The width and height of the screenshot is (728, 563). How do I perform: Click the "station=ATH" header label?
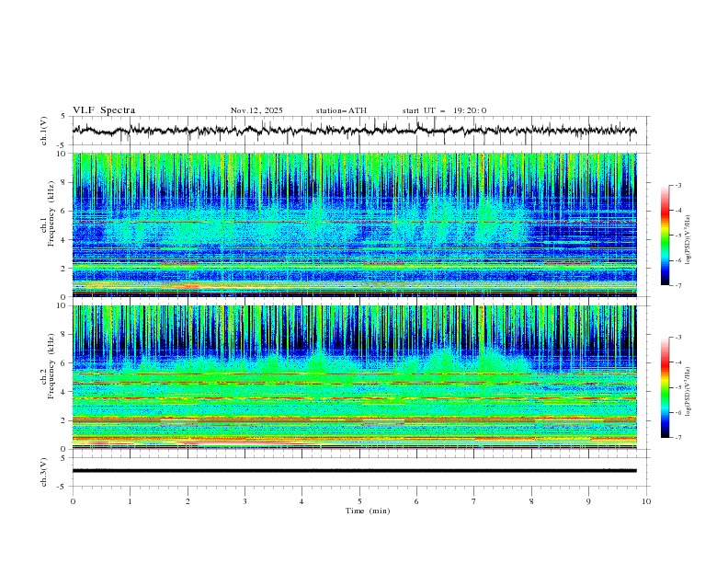click(341, 110)
